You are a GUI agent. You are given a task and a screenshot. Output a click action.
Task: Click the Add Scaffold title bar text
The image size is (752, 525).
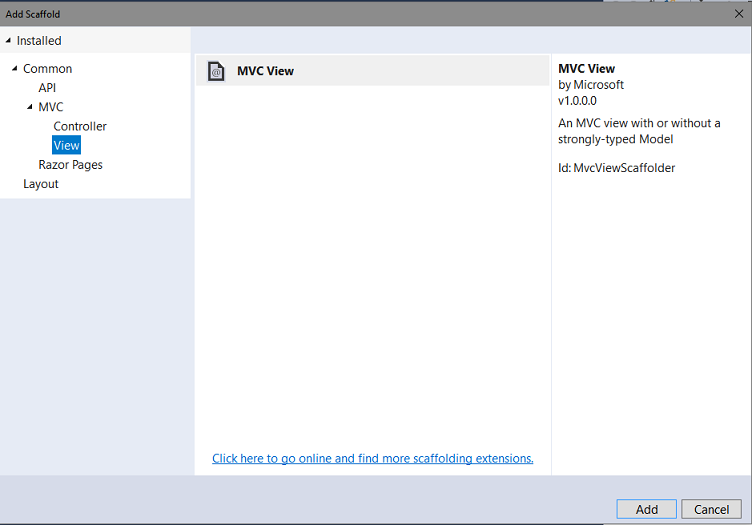[33, 14]
